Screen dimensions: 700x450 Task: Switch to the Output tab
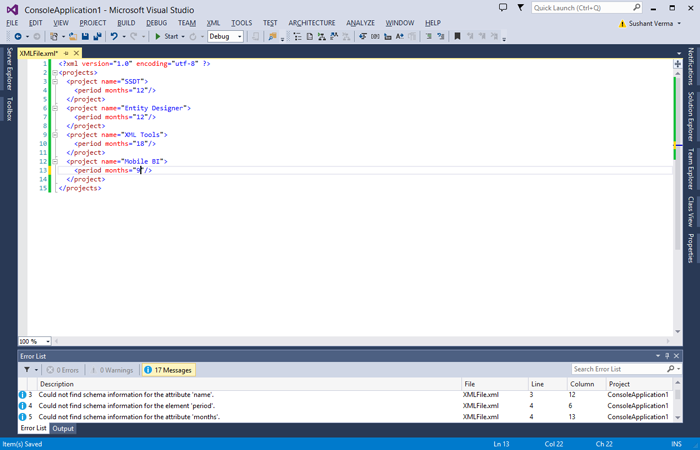tap(64, 428)
